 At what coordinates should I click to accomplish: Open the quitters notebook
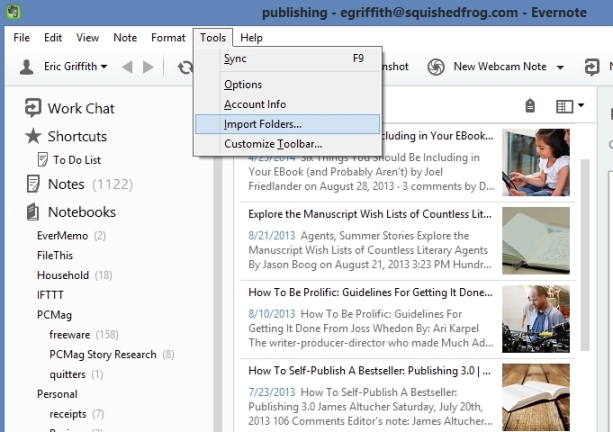coord(76,375)
